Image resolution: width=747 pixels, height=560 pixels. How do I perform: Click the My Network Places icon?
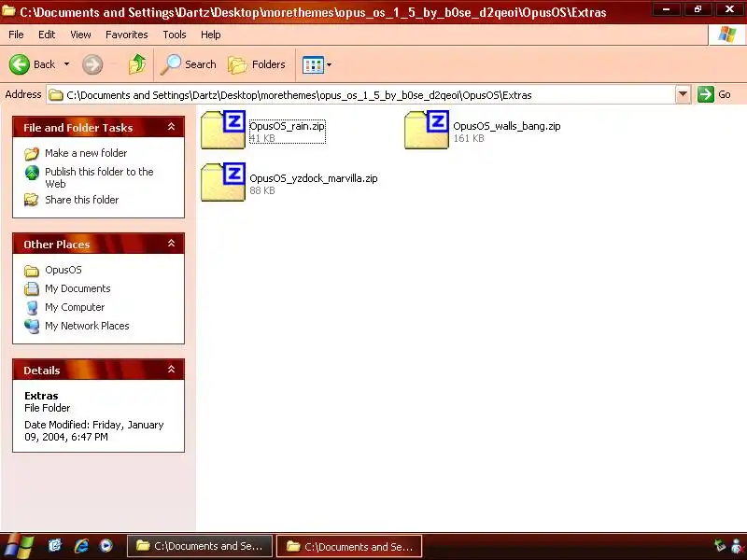pos(32,326)
